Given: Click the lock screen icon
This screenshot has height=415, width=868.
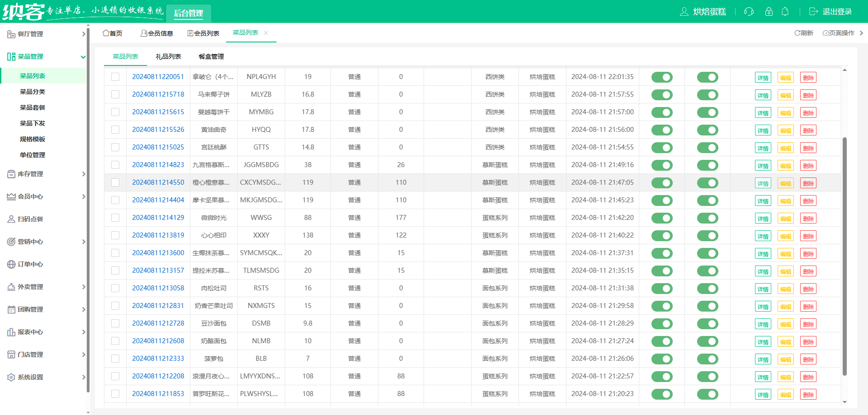Looking at the screenshot, I should (x=769, y=12).
